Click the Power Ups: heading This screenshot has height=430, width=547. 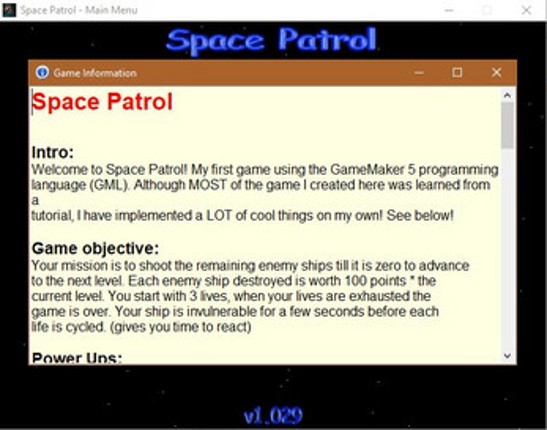[x=77, y=357]
